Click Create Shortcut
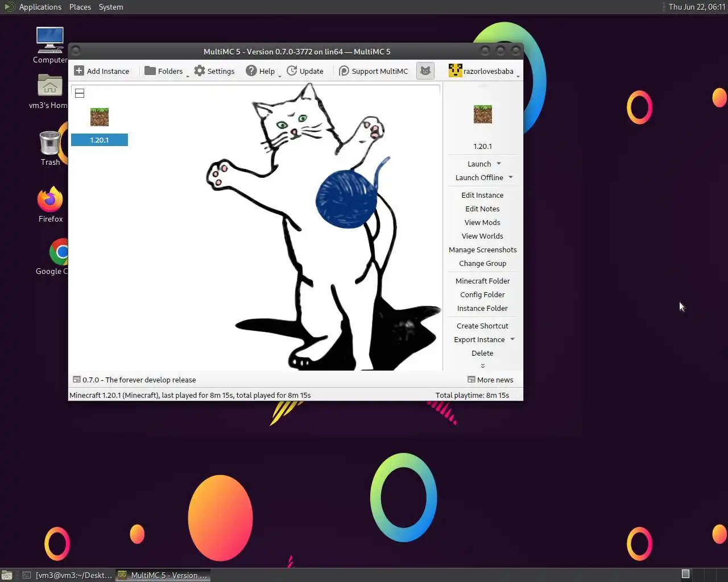 (482, 326)
